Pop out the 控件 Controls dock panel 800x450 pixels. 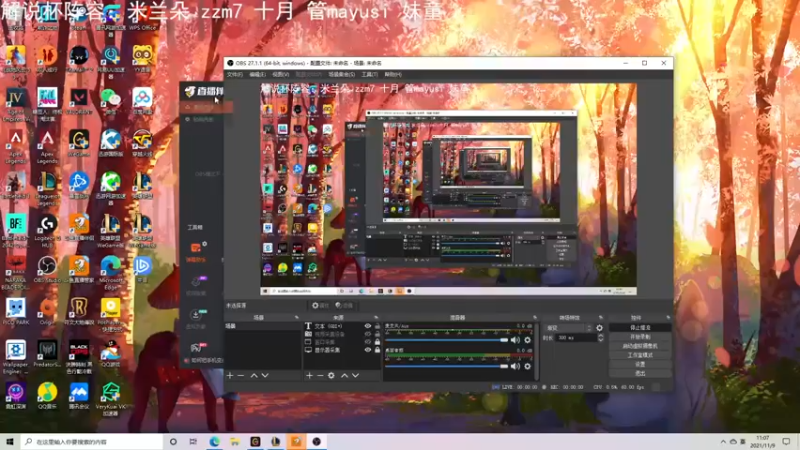[x=668, y=317]
